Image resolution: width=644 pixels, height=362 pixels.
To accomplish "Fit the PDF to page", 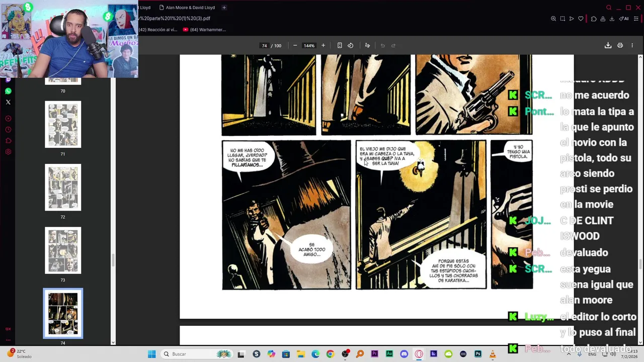I will pyautogui.click(x=340, y=46).
